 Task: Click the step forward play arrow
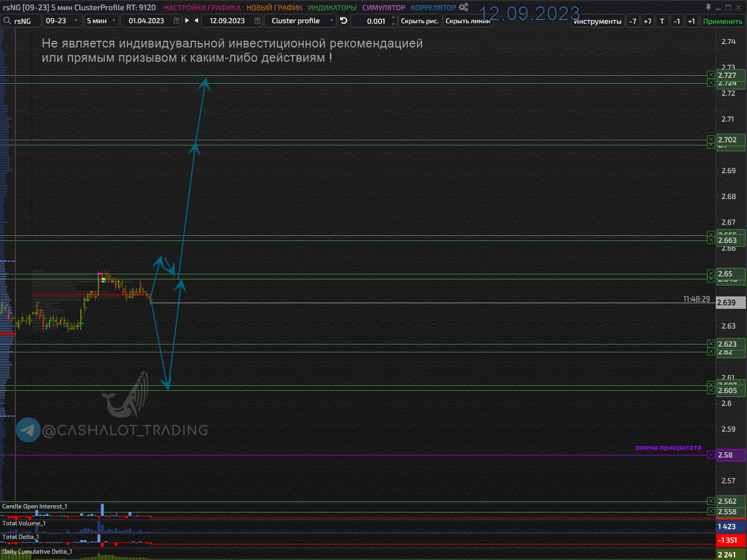[x=187, y=20]
